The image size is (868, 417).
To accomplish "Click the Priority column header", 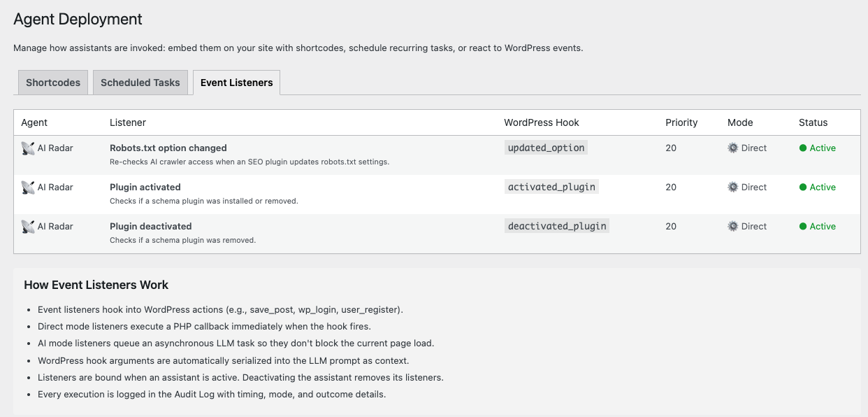I will tap(681, 122).
